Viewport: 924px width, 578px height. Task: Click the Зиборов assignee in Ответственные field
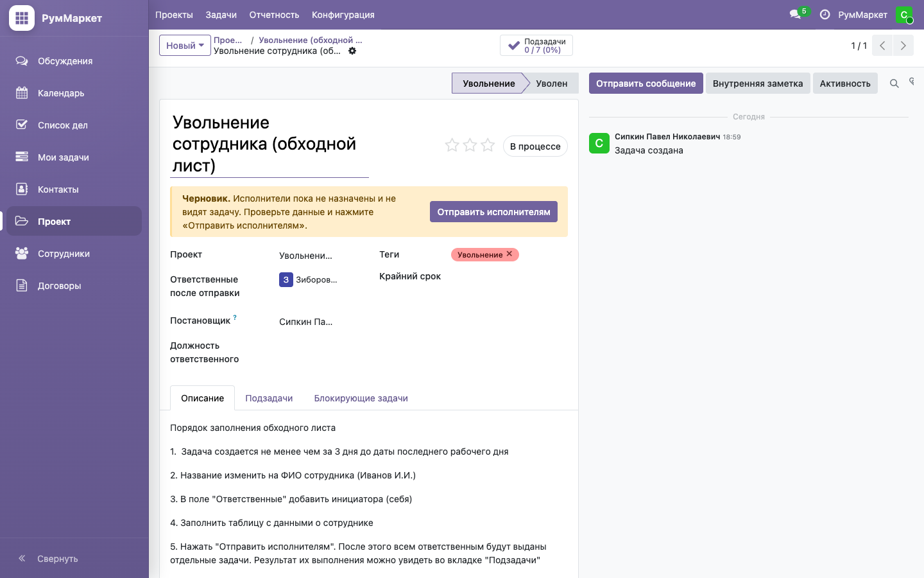coord(308,279)
